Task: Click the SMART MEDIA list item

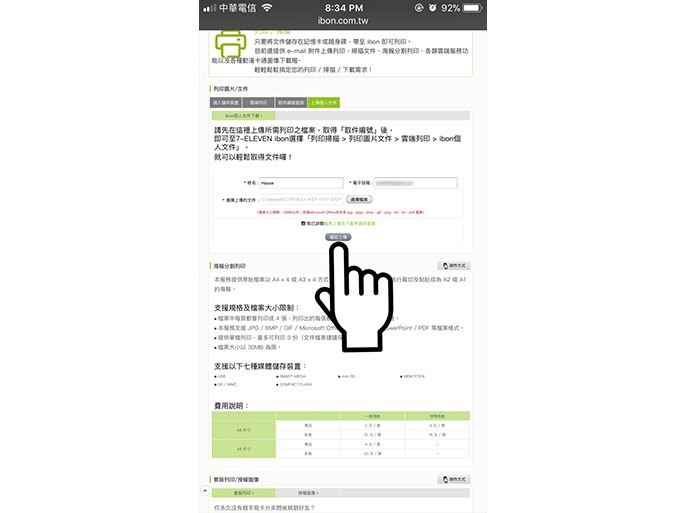Action: [x=293, y=376]
